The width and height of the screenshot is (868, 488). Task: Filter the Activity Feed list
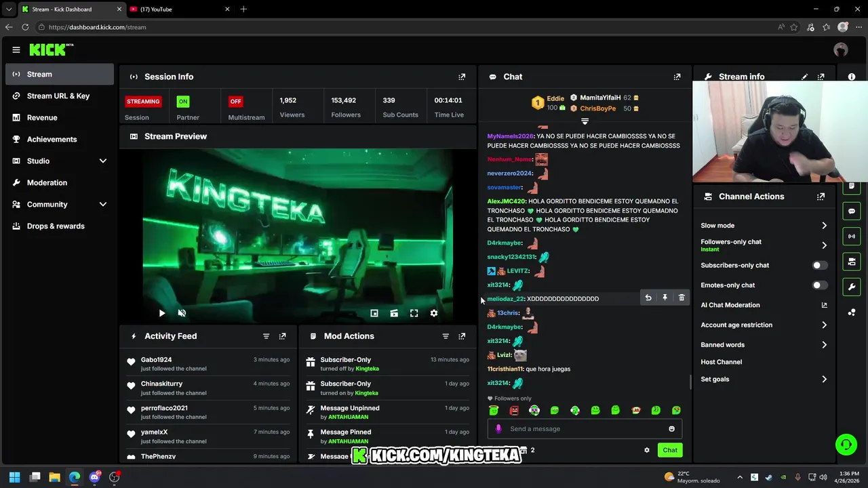[266, 336]
